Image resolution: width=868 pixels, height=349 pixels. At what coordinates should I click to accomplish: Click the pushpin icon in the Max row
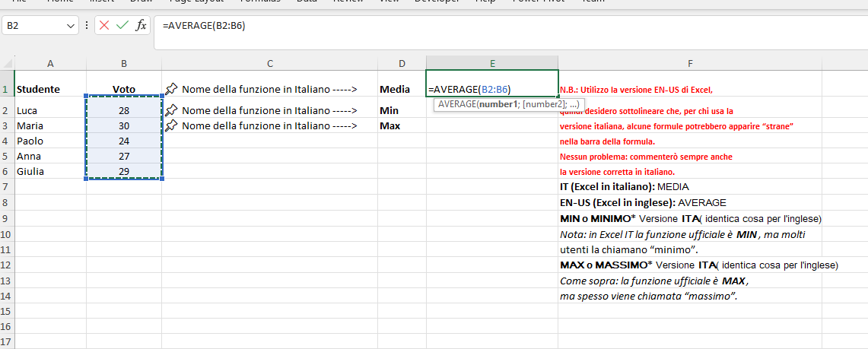(x=172, y=125)
